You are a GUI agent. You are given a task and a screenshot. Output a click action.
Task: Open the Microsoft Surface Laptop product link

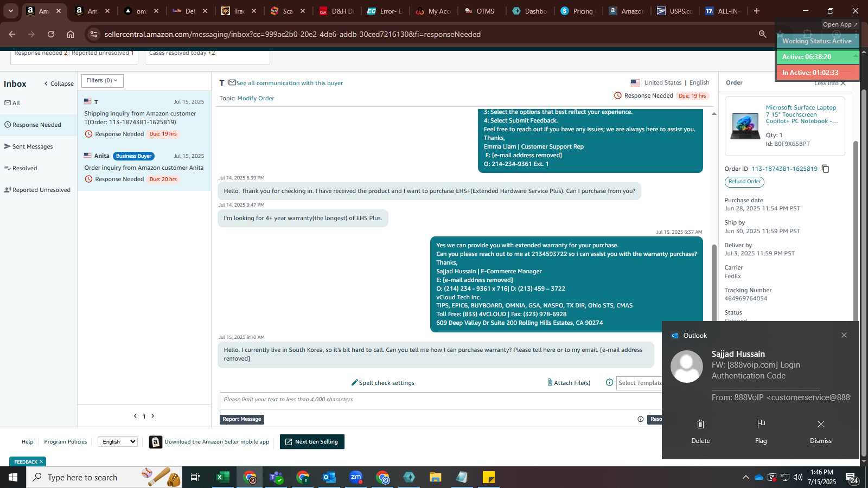pyautogui.click(x=801, y=114)
